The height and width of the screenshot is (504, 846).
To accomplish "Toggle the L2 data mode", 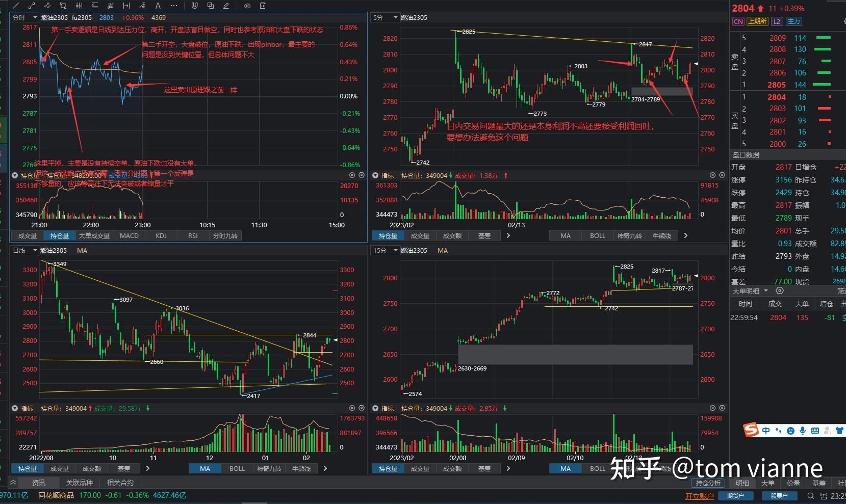I will pyautogui.click(x=776, y=21).
